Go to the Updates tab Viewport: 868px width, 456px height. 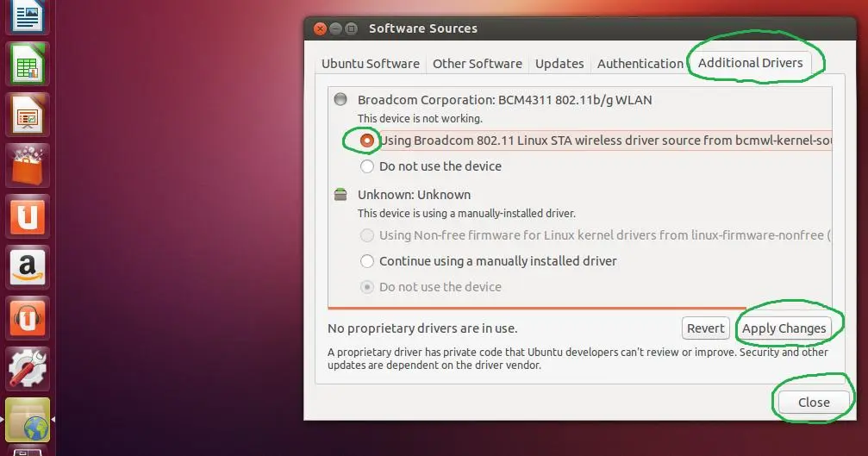[x=559, y=64]
